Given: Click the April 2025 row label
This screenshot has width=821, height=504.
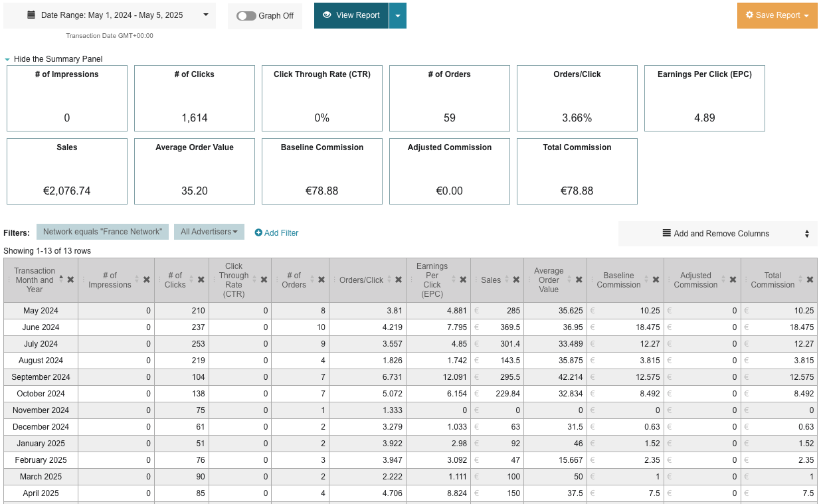Looking at the screenshot, I should click(41, 493).
